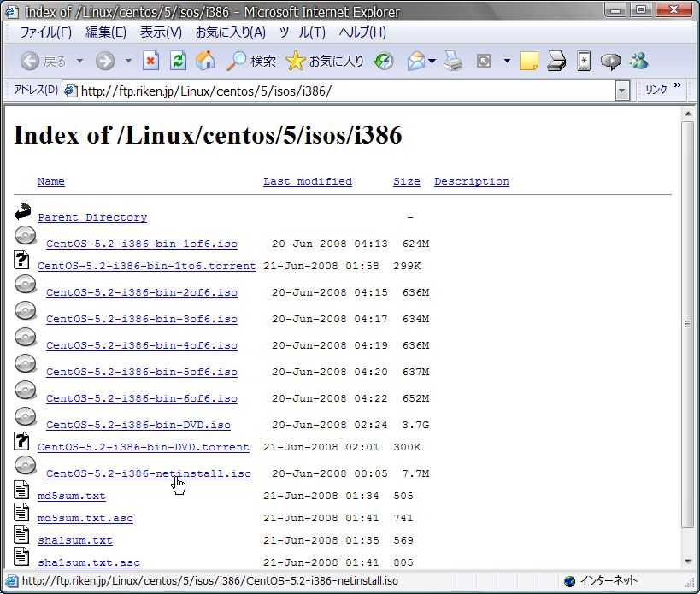This screenshot has width=700, height=594.
Task: Open the md5sum.txt.asc link
Action: [85, 518]
